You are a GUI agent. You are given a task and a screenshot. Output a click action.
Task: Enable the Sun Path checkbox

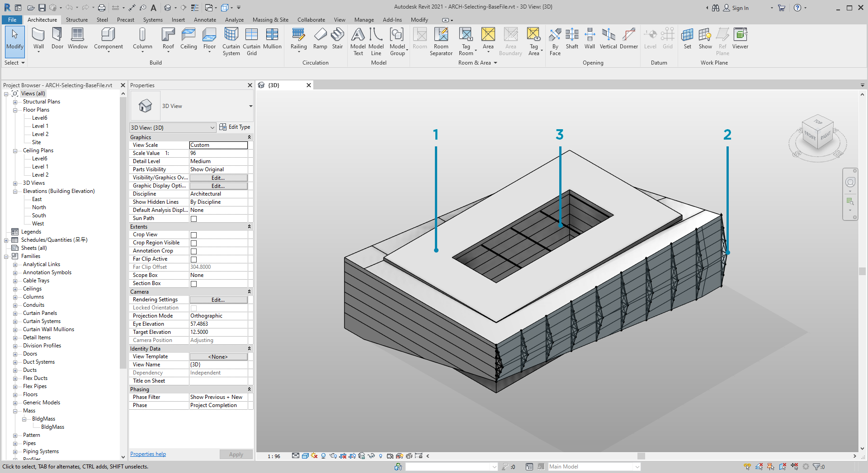[x=193, y=219]
